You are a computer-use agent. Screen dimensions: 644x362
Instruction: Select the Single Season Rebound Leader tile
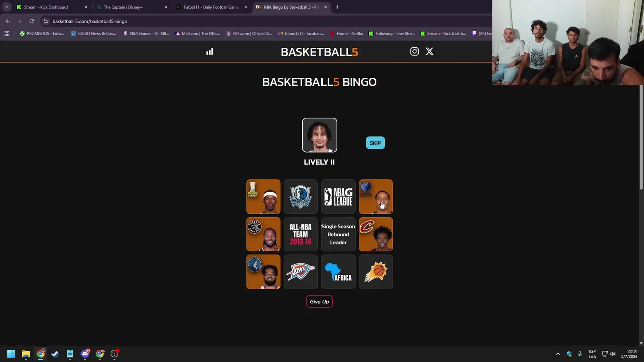pos(338,234)
